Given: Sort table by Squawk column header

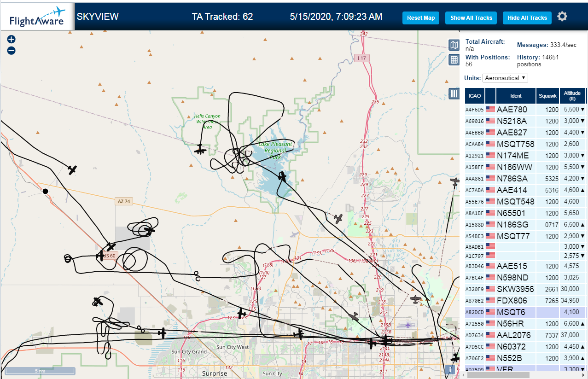Looking at the screenshot, I should point(548,96).
